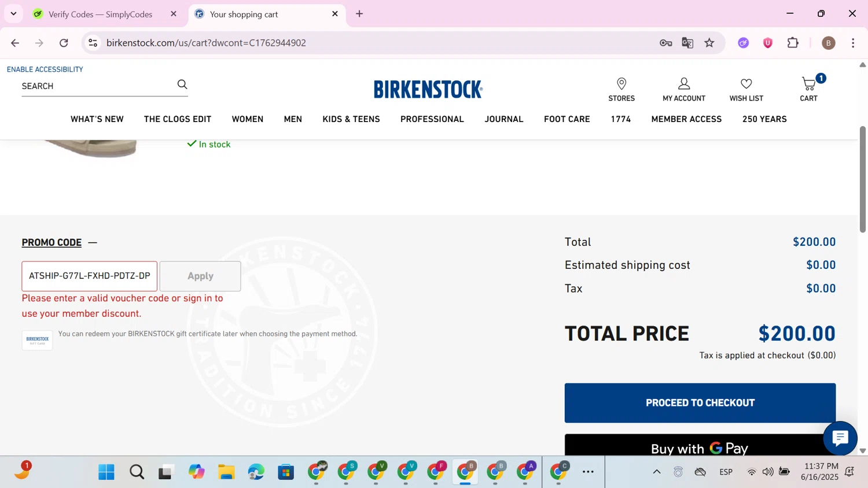Open The Clogs Edit menu

[x=178, y=119]
